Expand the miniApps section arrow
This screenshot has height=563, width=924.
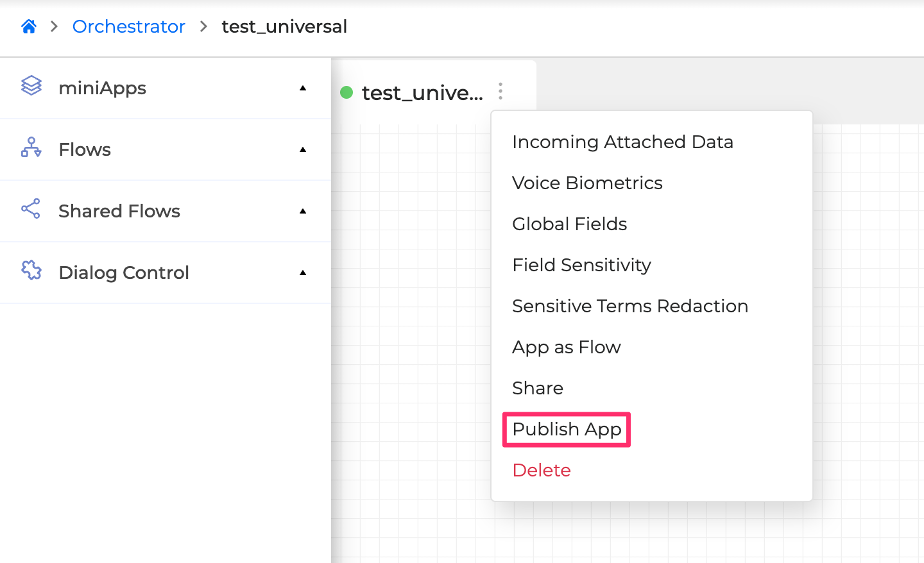pyautogui.click(x=303, y=88)
